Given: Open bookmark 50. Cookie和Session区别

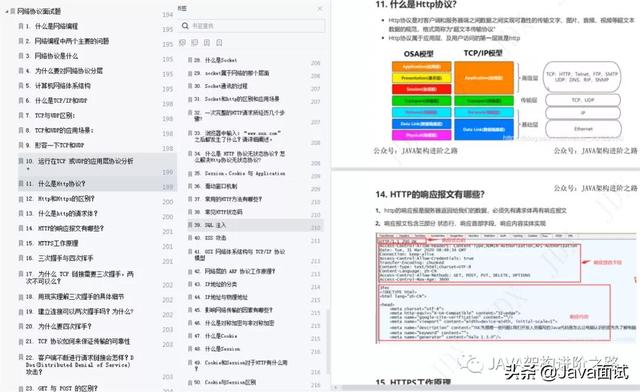Looking at the screenshot, I should [224, 383].
